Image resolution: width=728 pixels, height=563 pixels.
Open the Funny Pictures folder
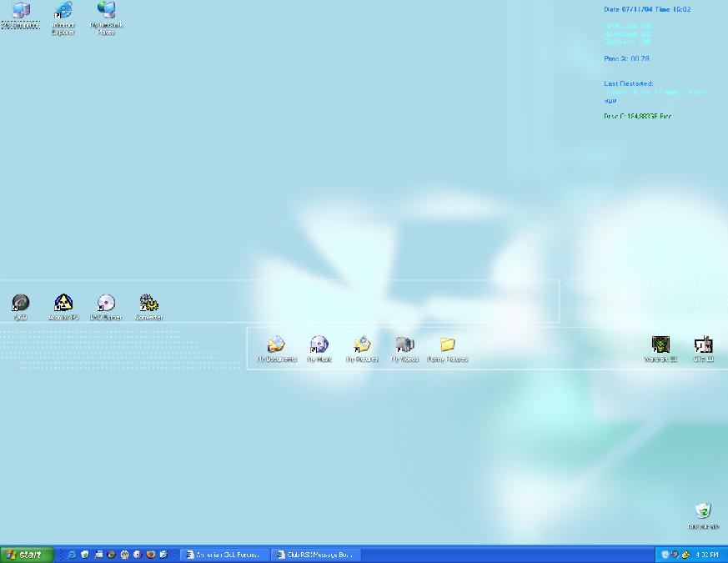pyautogui.click(x=448, y=344)
